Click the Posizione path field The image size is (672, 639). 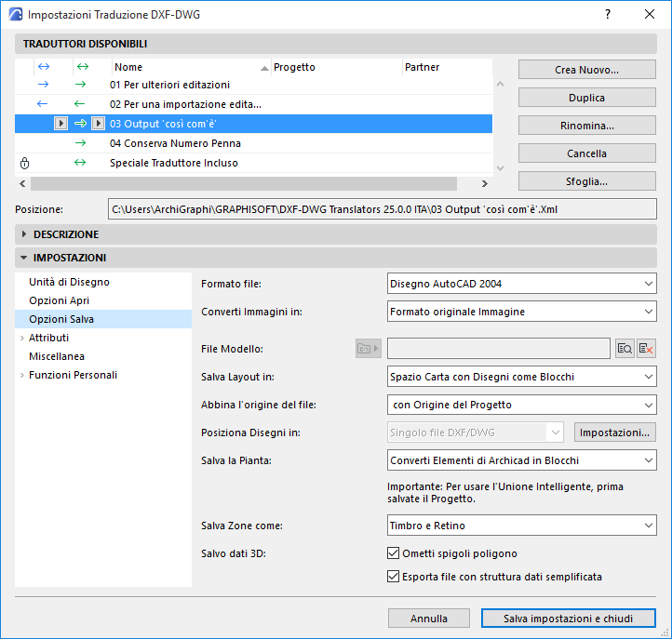click(383, 209)
